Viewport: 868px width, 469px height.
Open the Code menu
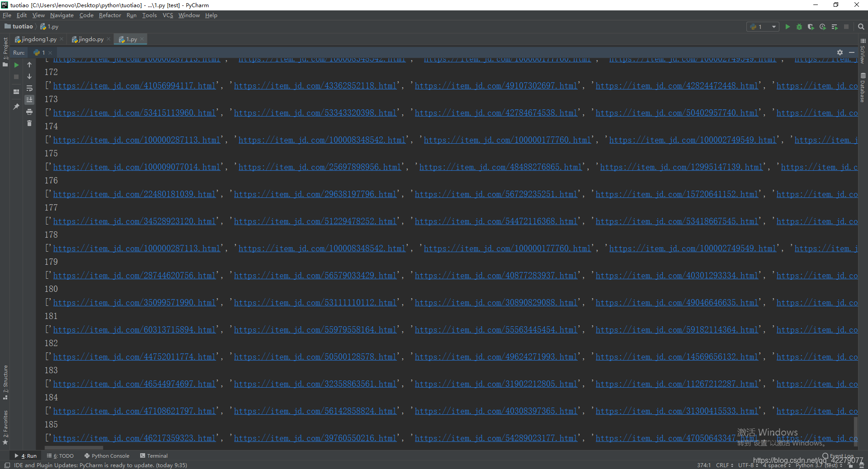[86, 15]
